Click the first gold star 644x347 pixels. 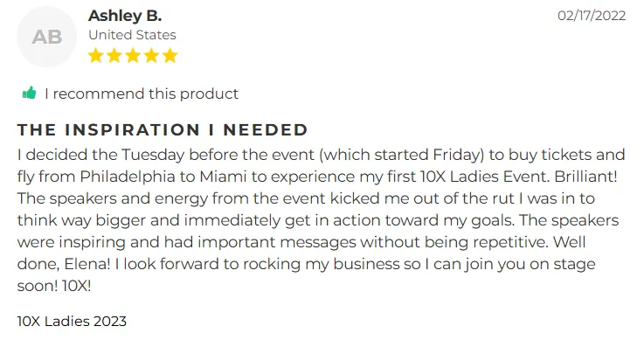point(96,55)
